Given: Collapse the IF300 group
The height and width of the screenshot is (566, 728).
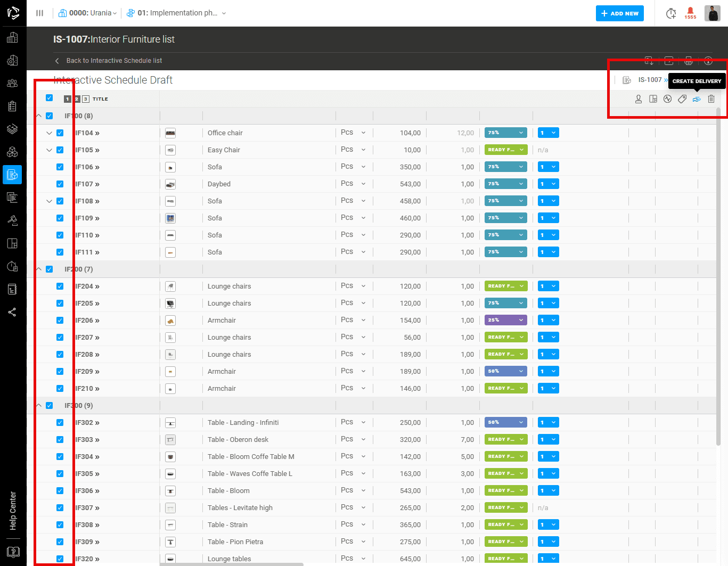Looking at the screenshot, I should pos(39,405).
